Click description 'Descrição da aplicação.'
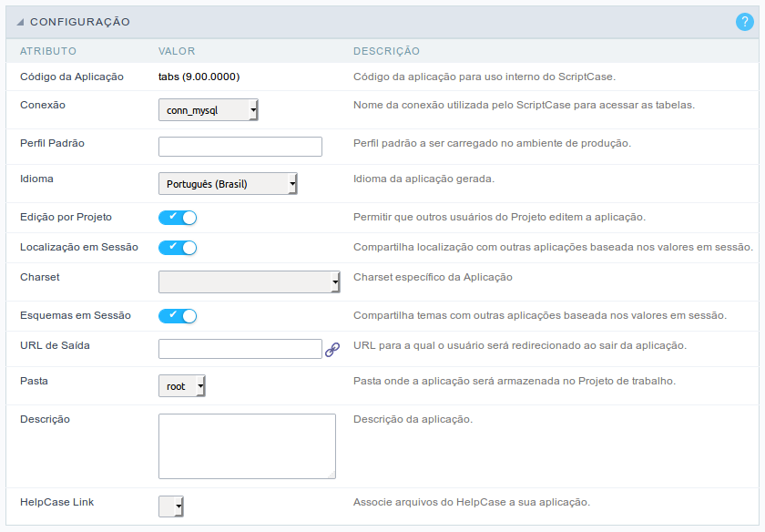765x532 pixels. [x=413, y=419]
